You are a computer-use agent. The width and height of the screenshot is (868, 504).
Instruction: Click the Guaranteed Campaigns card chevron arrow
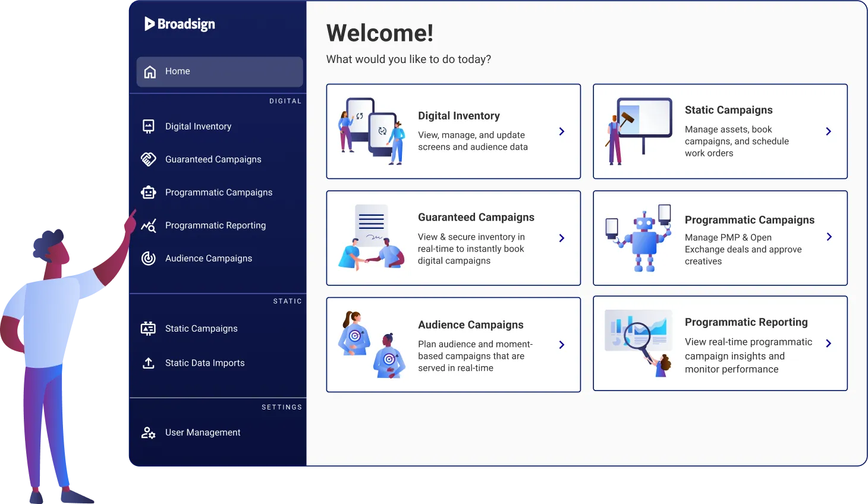click(562, 238)
